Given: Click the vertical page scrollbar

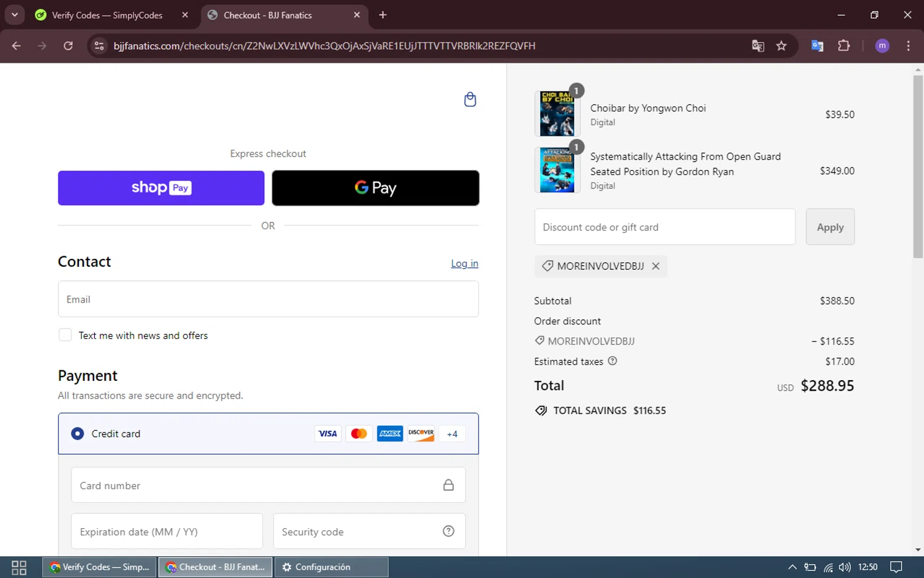Looking at the screenshot, I should pos(918,166).
